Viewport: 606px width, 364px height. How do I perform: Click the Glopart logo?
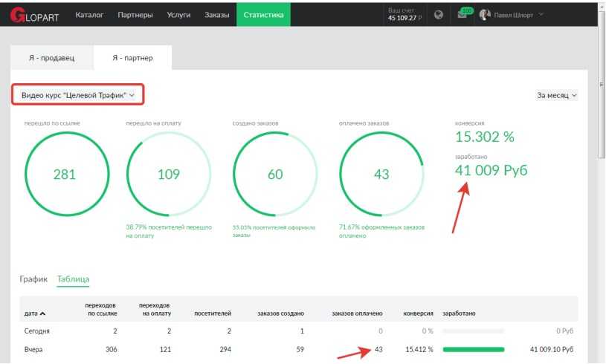34,16
